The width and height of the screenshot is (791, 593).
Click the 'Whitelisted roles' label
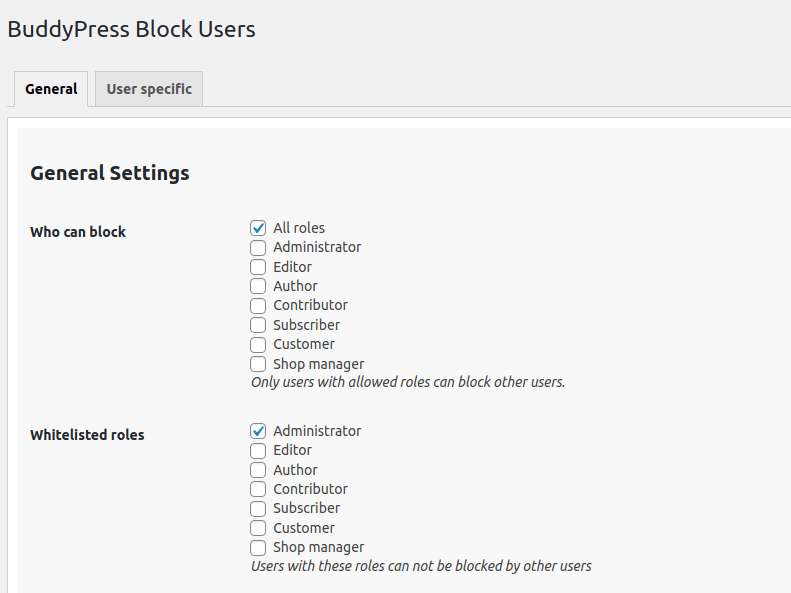(87, 435)
